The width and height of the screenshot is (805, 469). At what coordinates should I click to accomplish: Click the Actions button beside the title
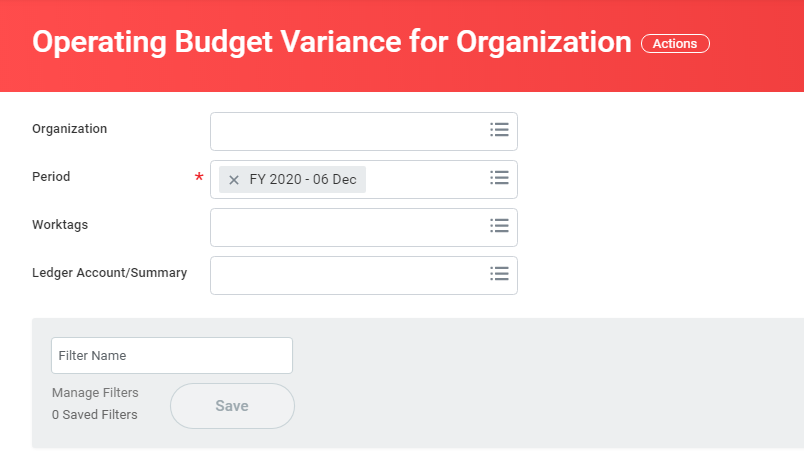[675, 43]
